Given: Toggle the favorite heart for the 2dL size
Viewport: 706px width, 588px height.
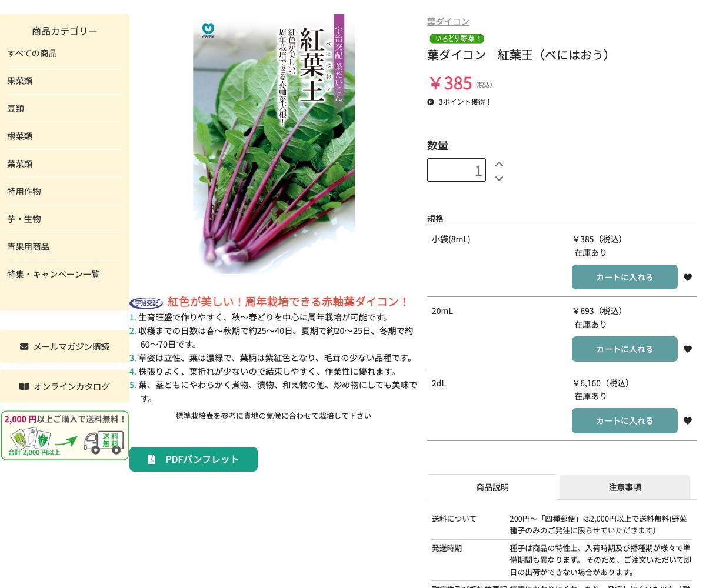Looking at the screenshot, I should click(x=687, y=420).
